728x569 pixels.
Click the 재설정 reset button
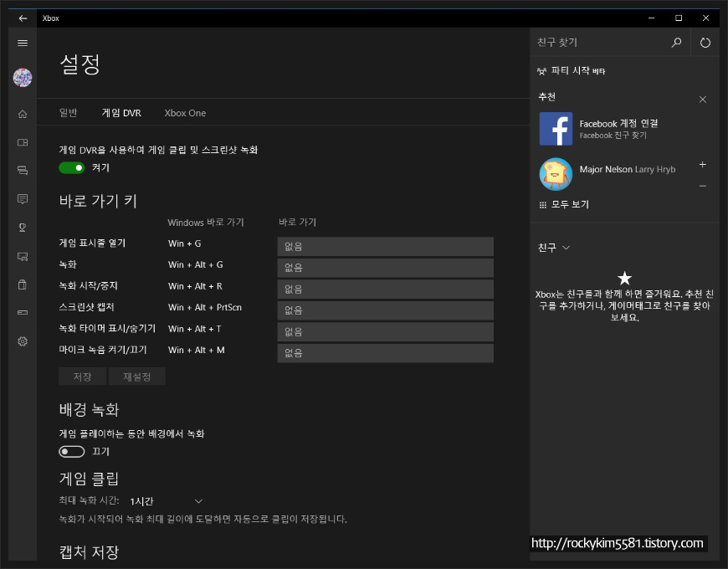137,377
